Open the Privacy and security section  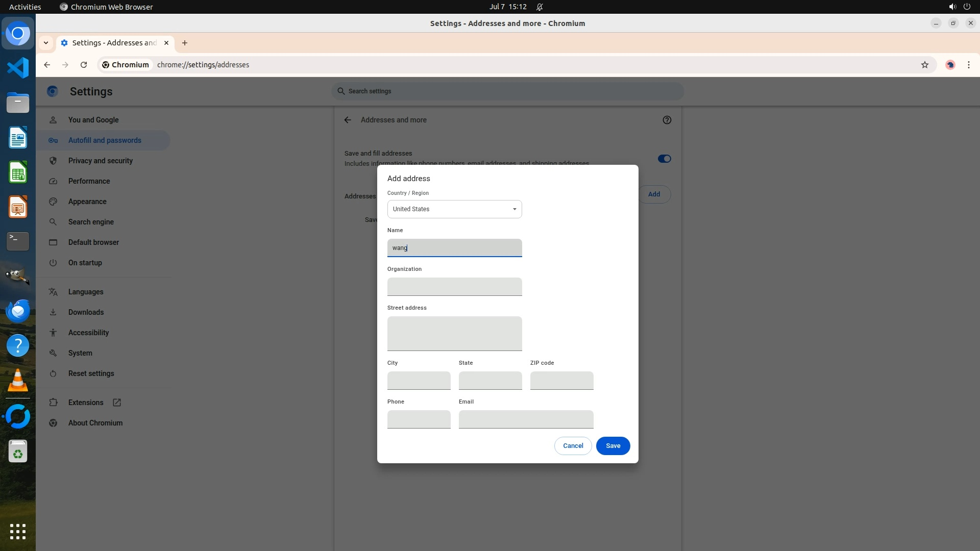pos(100,161)
